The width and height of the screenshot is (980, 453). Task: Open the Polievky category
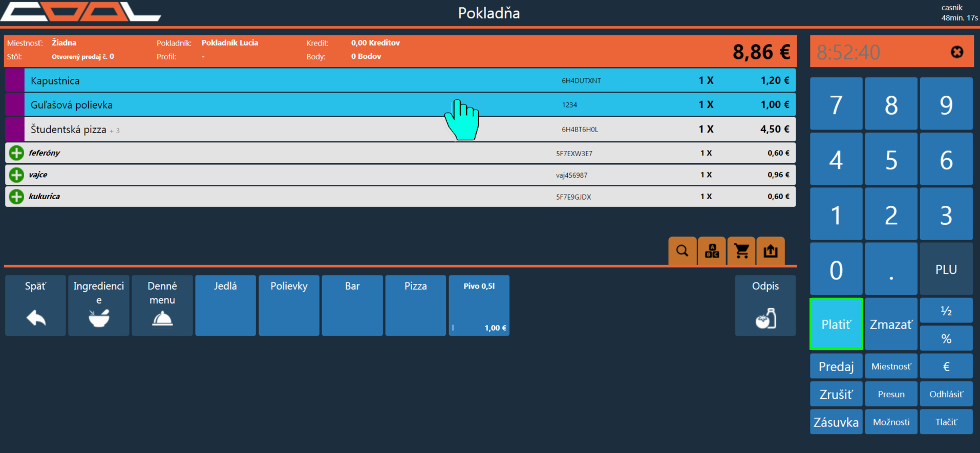point(289,306)
